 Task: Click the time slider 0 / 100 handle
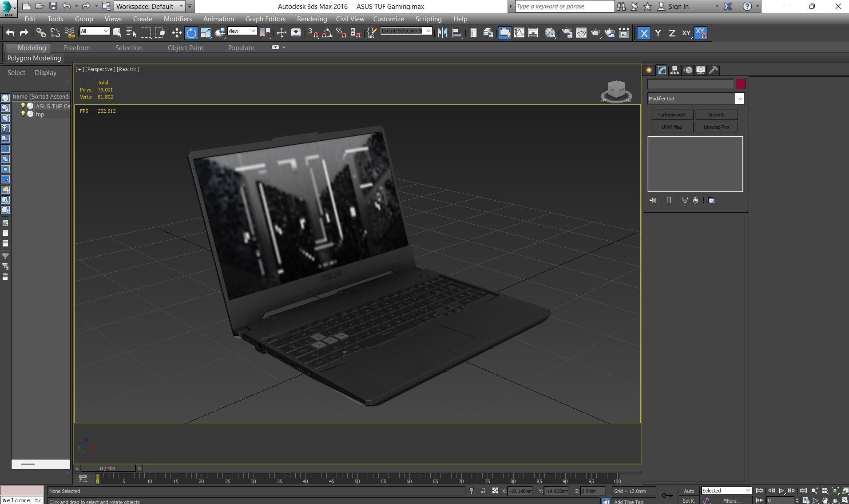(107, 468)
